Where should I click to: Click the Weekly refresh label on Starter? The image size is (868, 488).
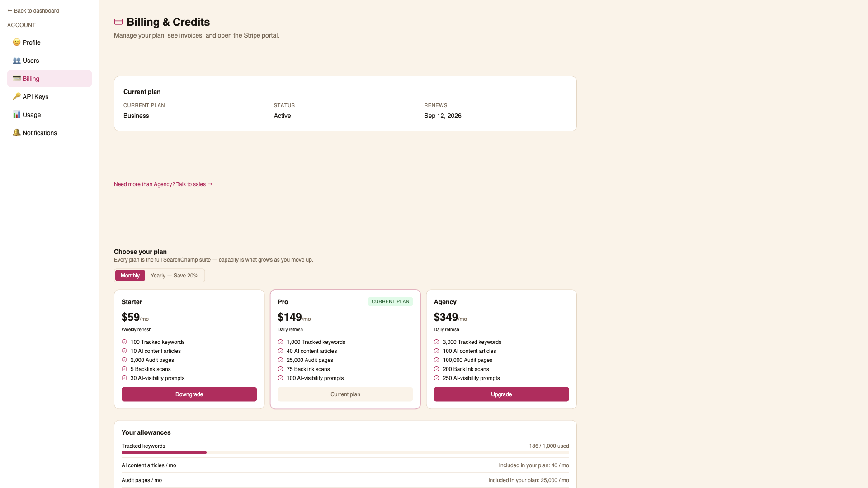click(137, 330)
